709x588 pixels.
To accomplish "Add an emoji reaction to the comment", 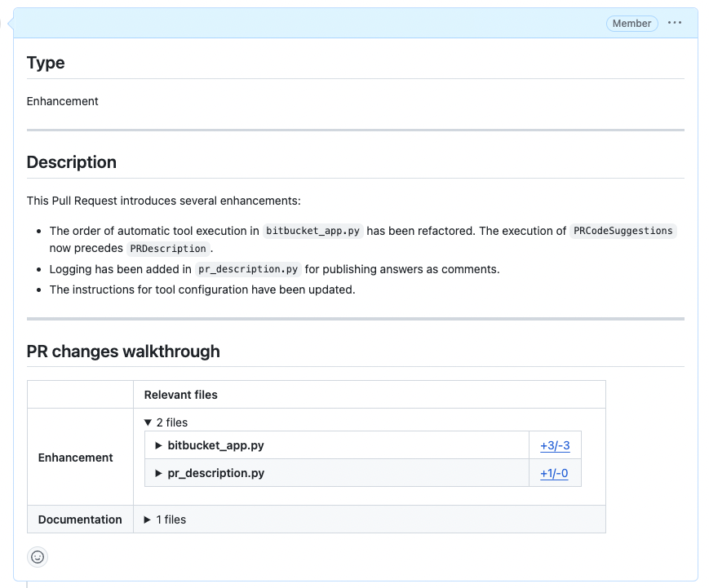I will coord(38,557).
